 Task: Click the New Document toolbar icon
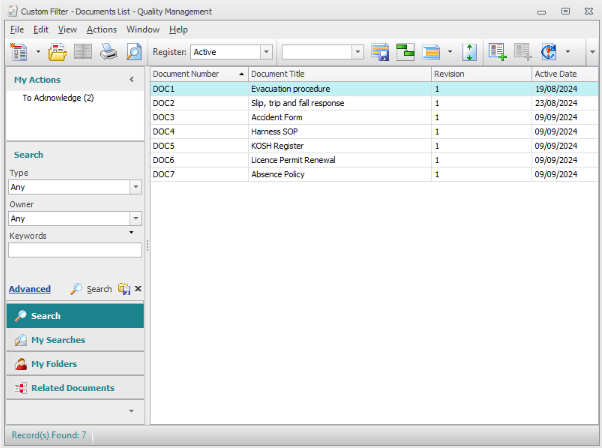click(x=18, y=52)
